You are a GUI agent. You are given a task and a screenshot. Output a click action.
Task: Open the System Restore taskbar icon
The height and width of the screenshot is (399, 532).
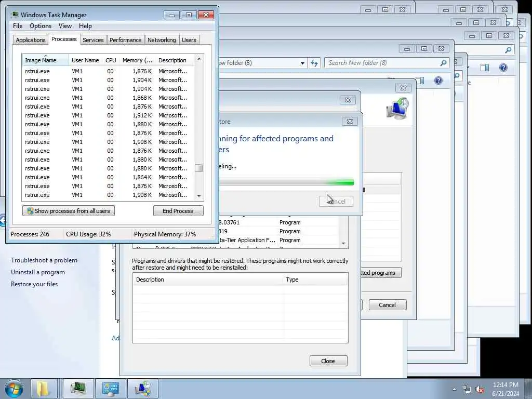142,389
